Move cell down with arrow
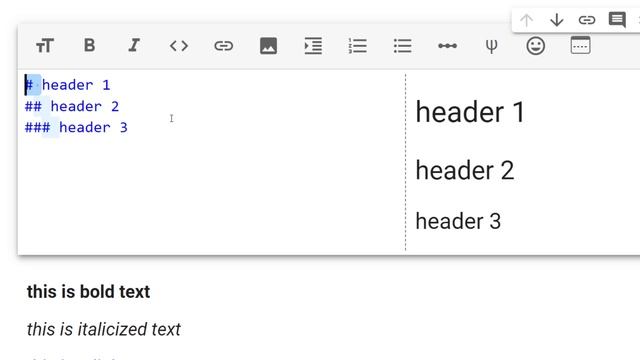This screenshot has width=640, height=360. [x=557, y=20]
